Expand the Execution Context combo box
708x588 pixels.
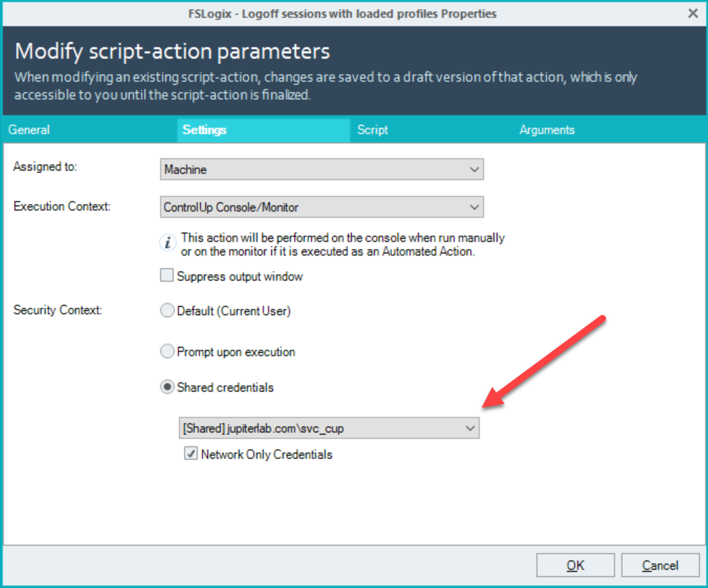pos(322,207)
